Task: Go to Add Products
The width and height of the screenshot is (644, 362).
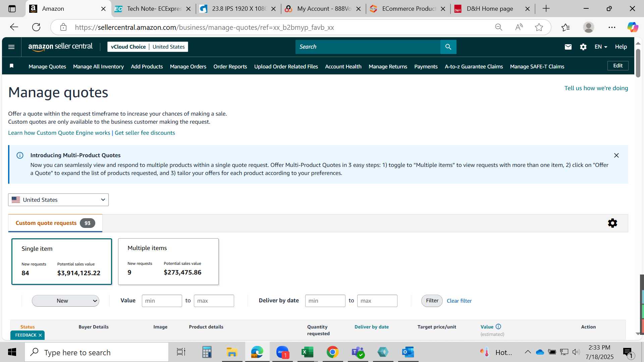Action: 147,67
